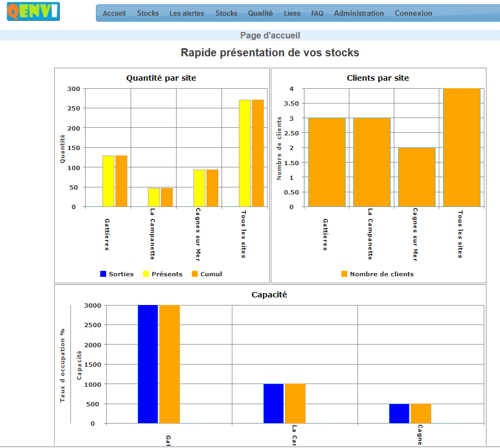Click the Nombre de clients legend swatch

345,274
